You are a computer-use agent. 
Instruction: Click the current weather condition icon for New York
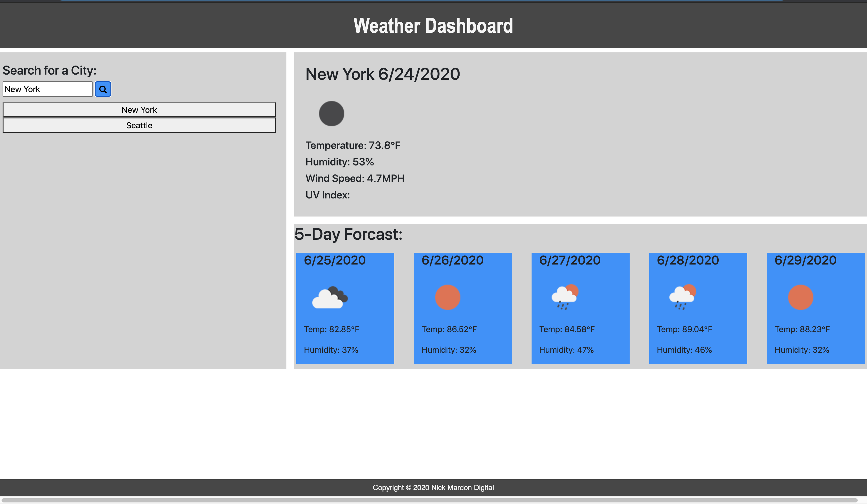[x=331, y=113]
